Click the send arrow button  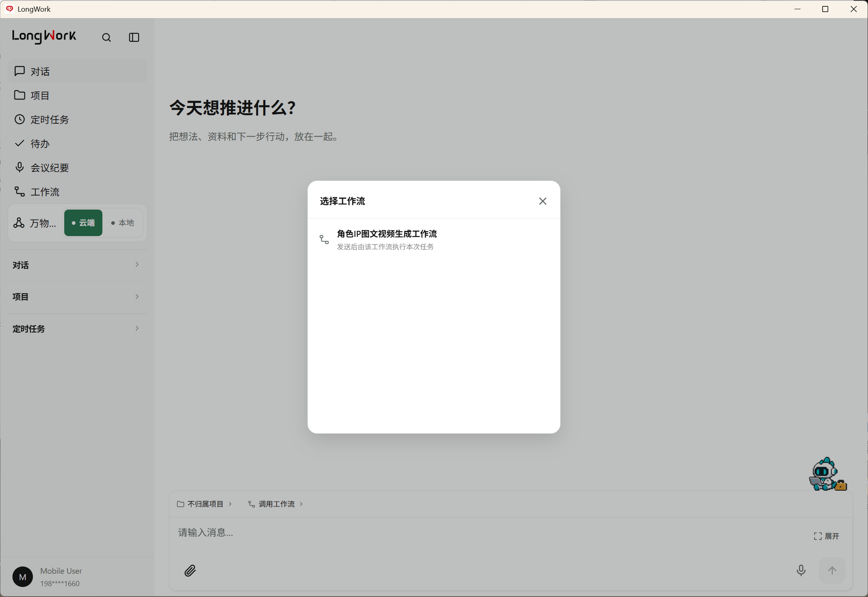click(x=832, y=571)
